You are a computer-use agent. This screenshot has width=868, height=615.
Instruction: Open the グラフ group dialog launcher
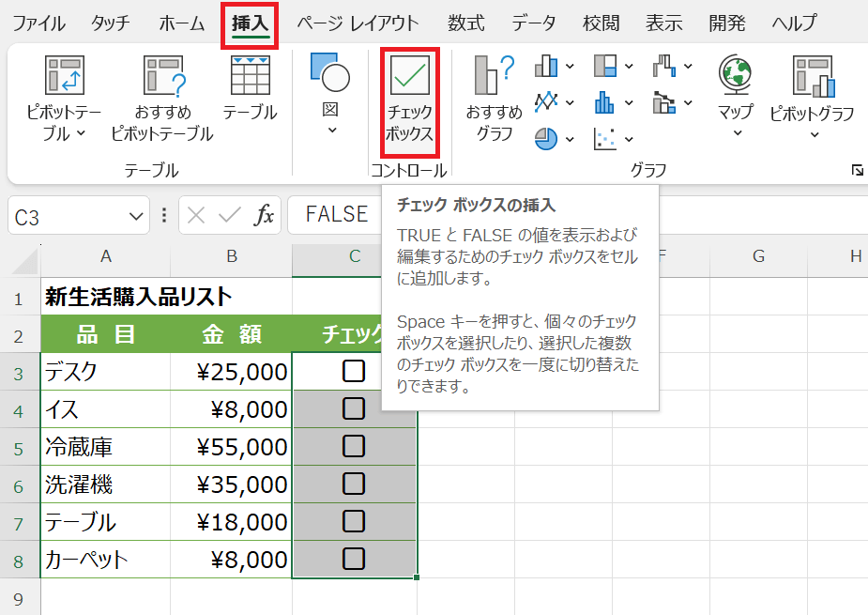(857, 170)
